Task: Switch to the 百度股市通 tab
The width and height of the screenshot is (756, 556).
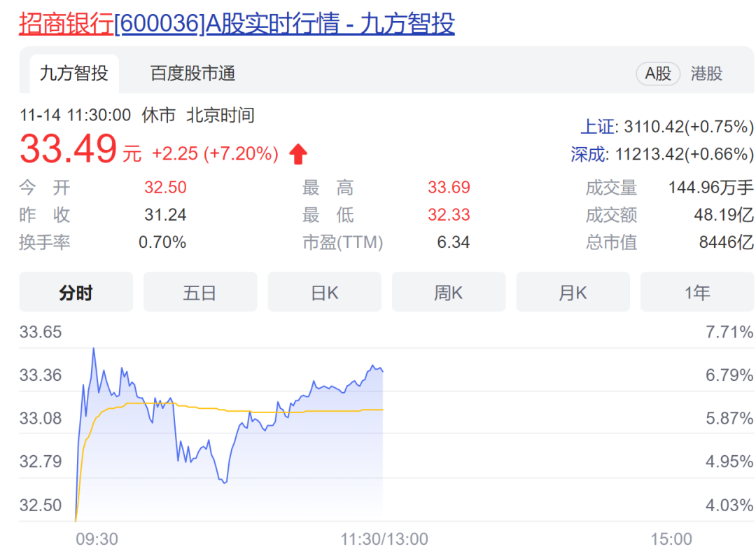Action: pos(192,74)
